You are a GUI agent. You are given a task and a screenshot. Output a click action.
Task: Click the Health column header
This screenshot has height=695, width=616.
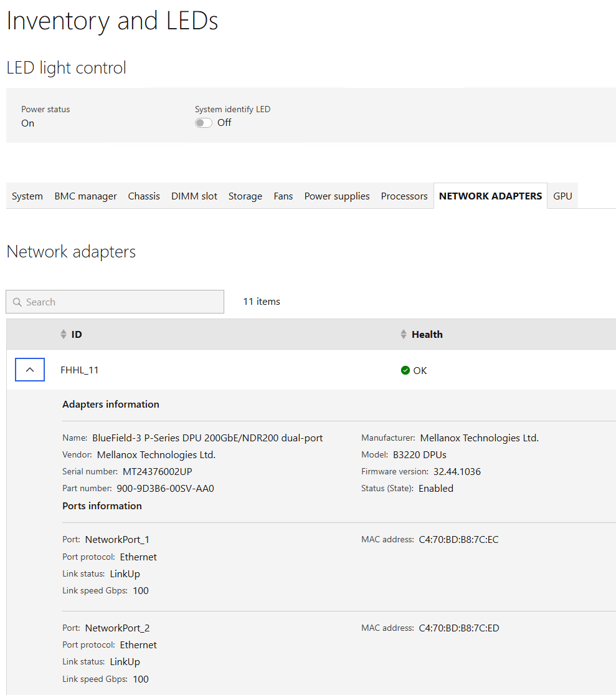coord(427,334)
